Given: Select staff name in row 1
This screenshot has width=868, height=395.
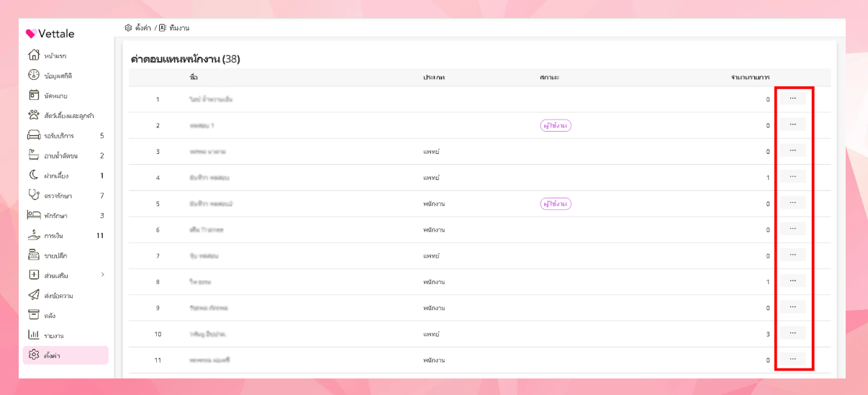Looking at the screenshot, I should click(211, 99).
